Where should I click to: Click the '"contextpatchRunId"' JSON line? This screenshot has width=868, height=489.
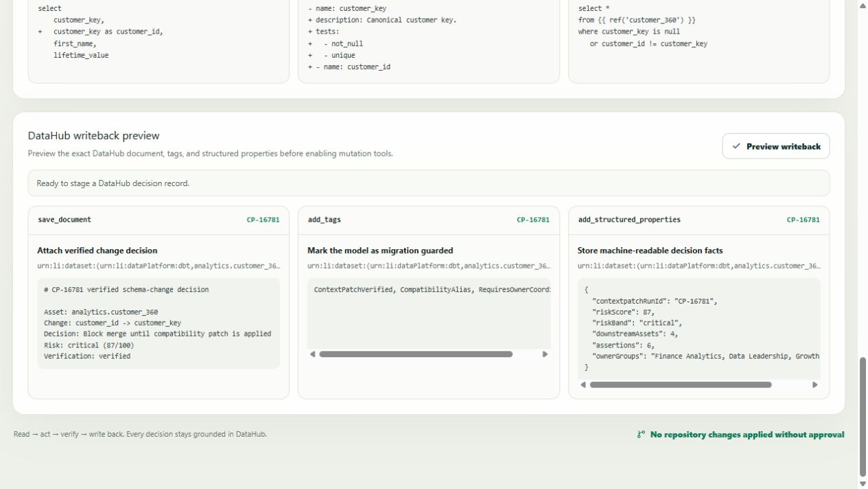[x=655, y=301]
